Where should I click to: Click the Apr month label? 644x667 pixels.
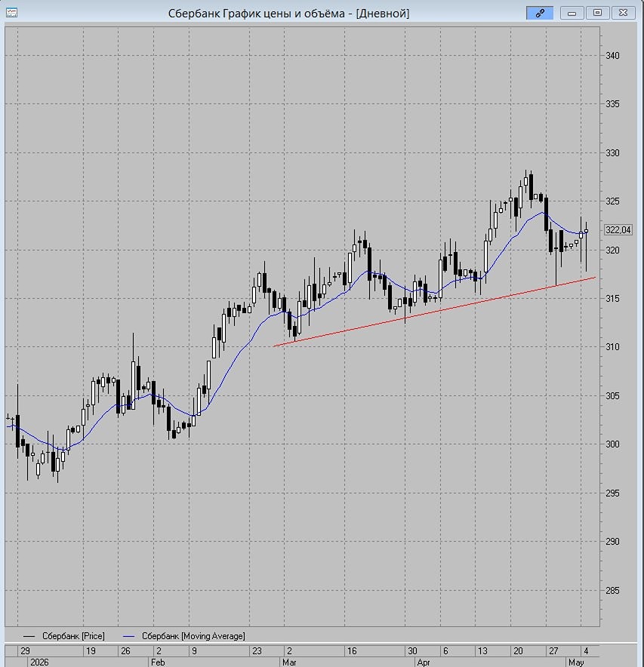coord(424,662)
